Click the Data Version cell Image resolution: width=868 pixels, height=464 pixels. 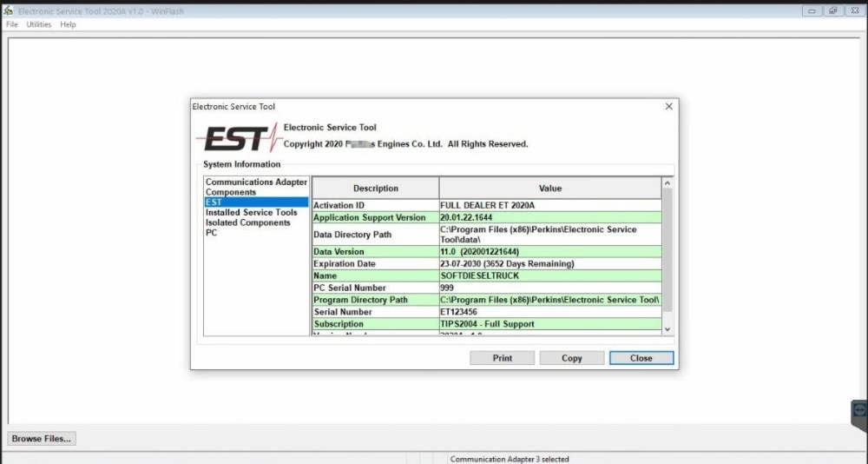376,252
